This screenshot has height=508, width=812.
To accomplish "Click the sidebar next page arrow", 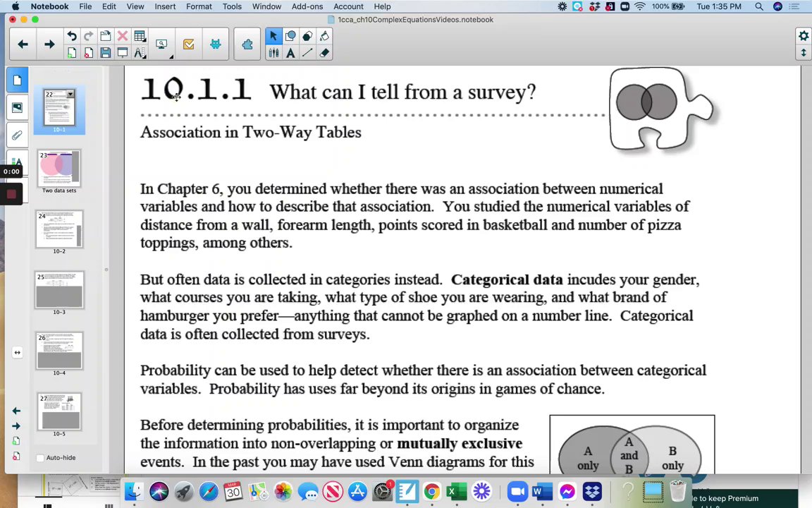I will click(x=17, y=426).
